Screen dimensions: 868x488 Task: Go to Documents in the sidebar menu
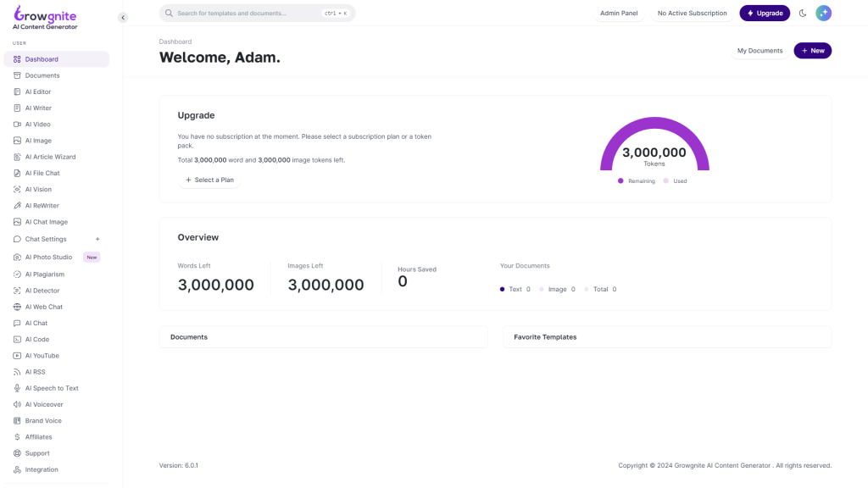[x=42, y=75]
